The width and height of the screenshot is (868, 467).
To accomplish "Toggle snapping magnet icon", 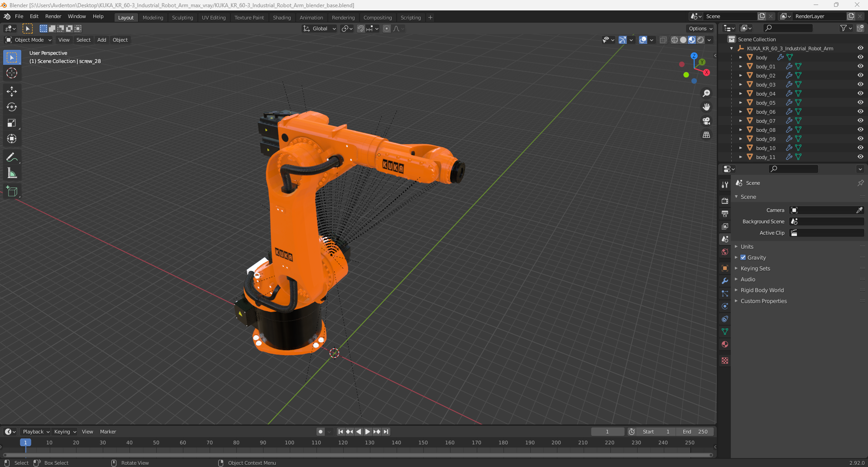I will pyautogui.click(x=361, y=29).
